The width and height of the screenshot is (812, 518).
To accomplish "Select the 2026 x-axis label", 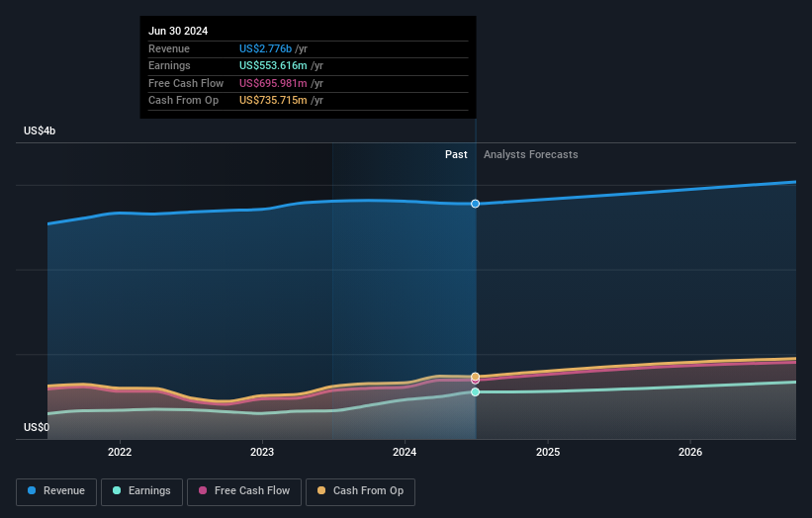I will click(690, 452).
